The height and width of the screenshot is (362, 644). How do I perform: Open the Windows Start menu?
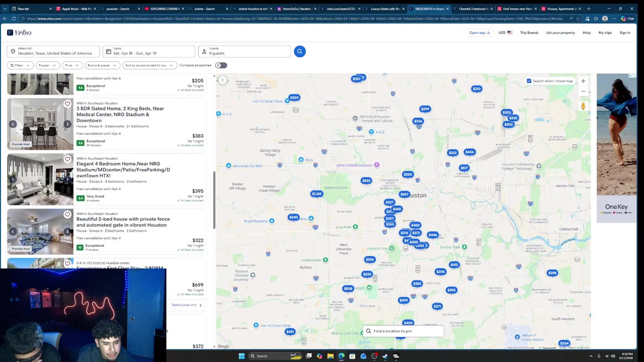[242, 356]
